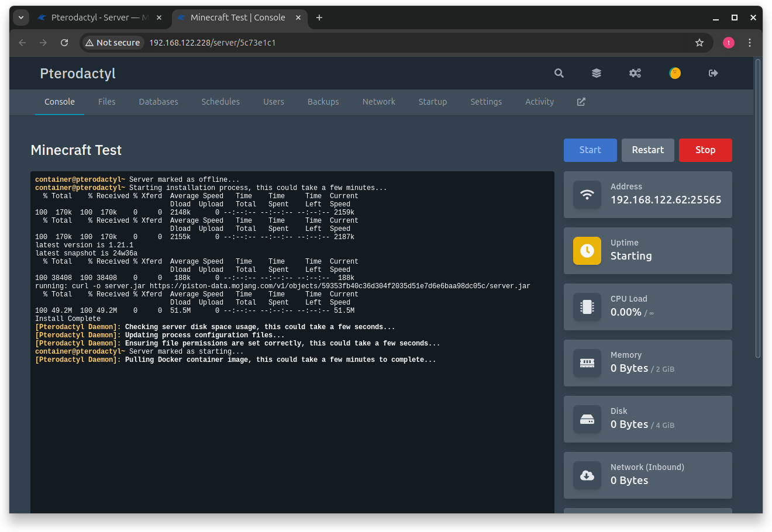
Task: Click the wifi icon on the Address card
Action: click(587, 195)
